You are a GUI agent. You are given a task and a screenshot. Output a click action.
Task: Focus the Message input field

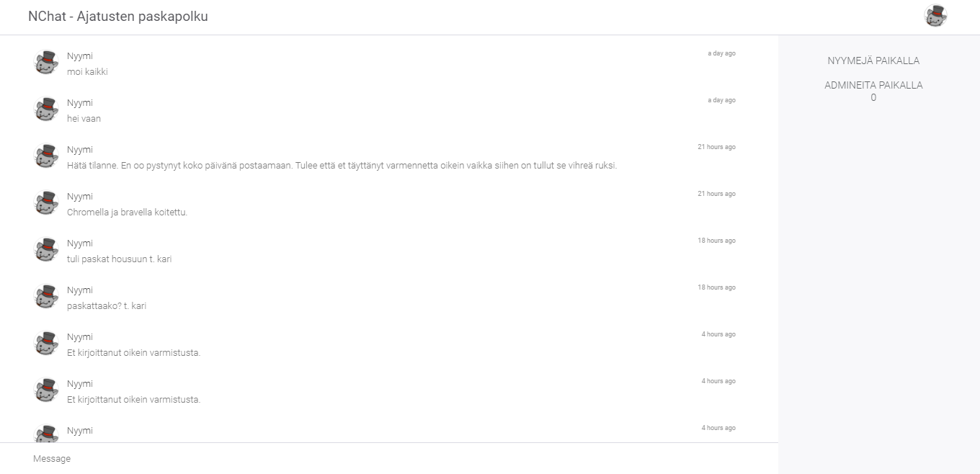[389, 459]
